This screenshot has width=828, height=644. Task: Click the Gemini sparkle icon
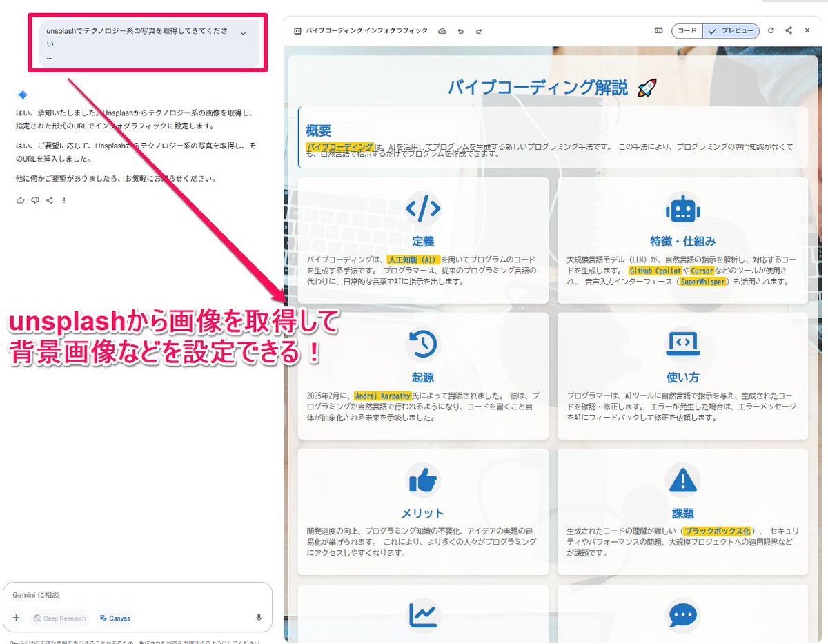[23, 95]
